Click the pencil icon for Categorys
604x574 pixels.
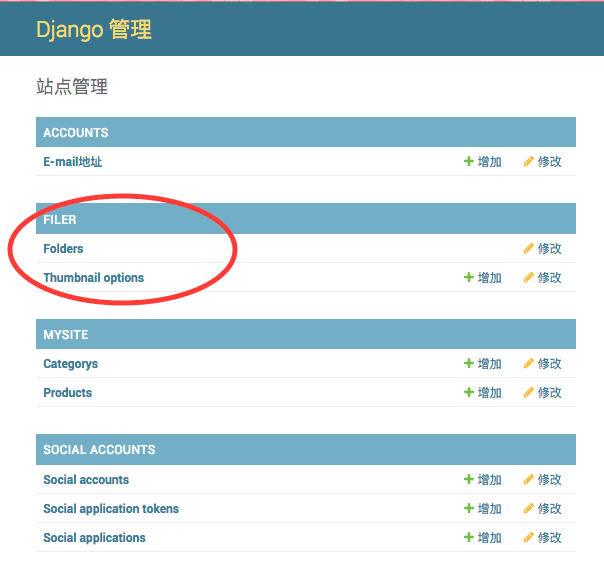click(x=528, y=363)
